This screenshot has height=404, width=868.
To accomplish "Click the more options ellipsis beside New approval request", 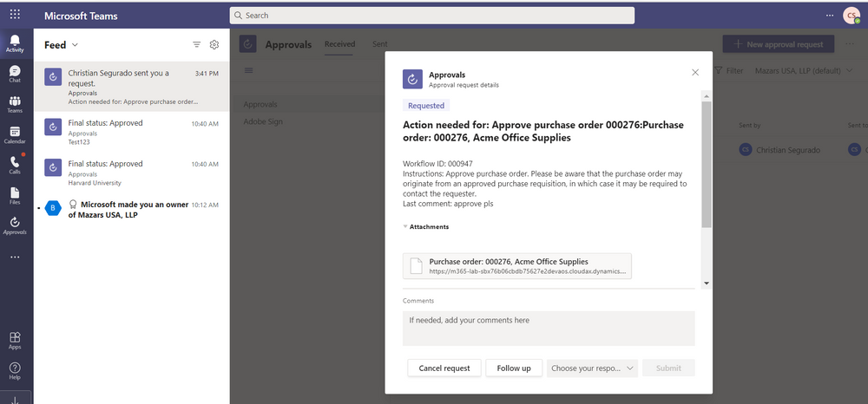I will click(851, 44).
